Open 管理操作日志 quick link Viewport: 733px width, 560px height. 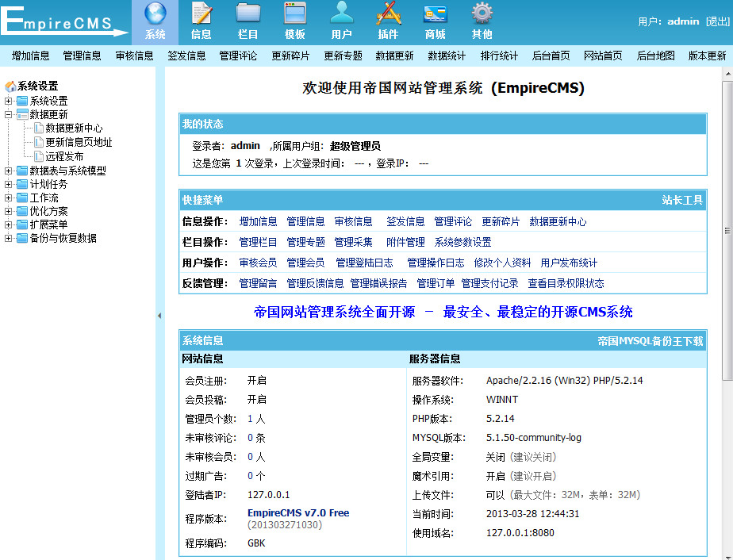click(436, 263)
